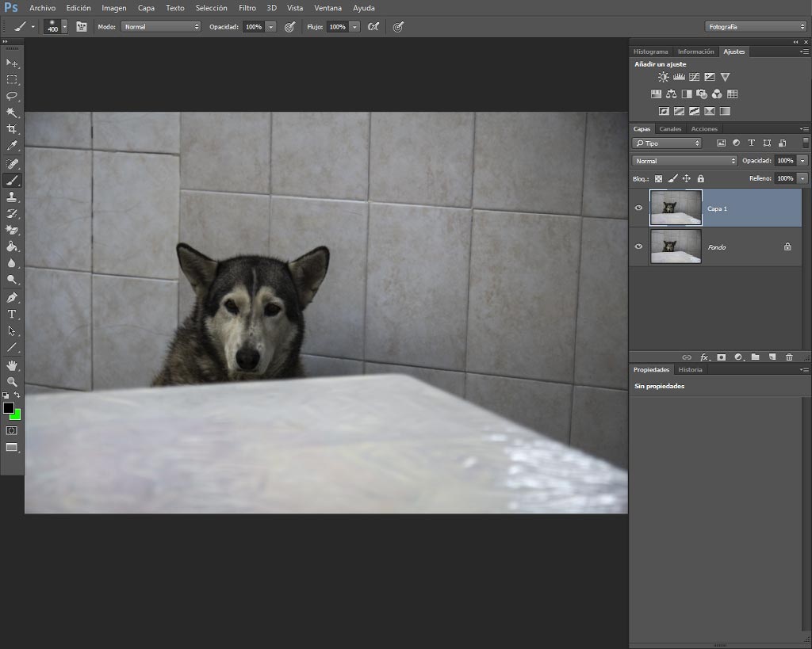The width and height of the screenshot is (812, 649).
Task: Add a Brightness/Contrast adjustment
Action: click(x=664, y=77)
